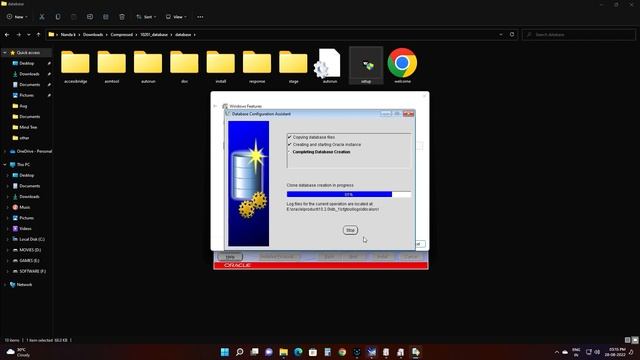The height and width of the screenshot is (360, 640).
Task: Click the Delete trash icon in toolbar
Action: (x=122, y=17)
